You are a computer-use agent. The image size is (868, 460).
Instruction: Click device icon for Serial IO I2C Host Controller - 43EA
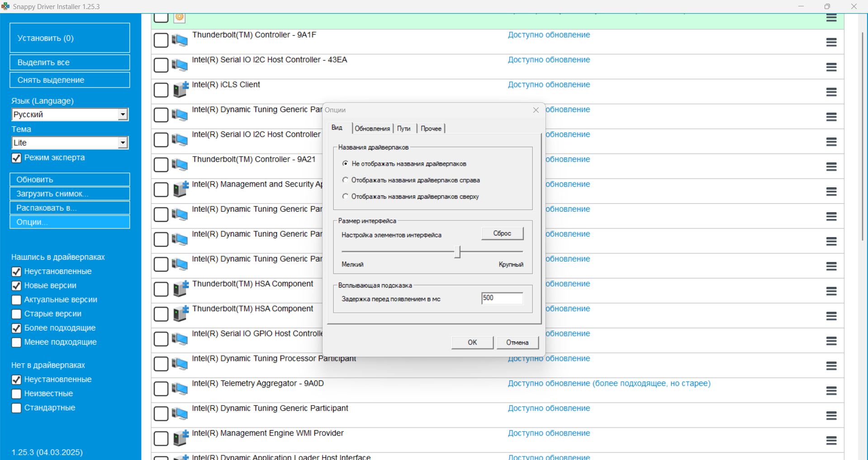(x=180, y=65)
